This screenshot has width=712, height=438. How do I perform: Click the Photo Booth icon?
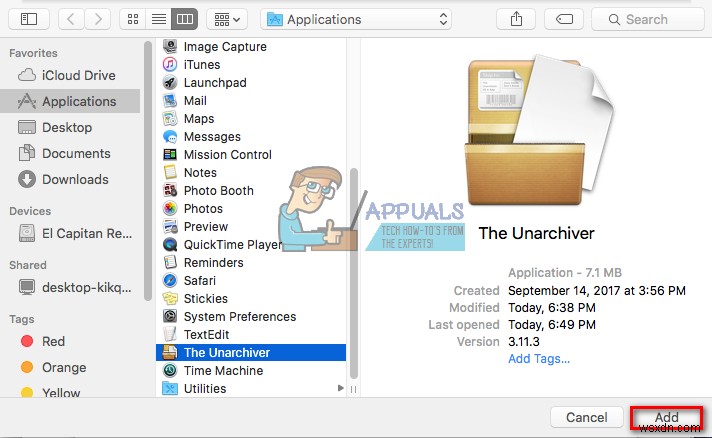[170, 191]
